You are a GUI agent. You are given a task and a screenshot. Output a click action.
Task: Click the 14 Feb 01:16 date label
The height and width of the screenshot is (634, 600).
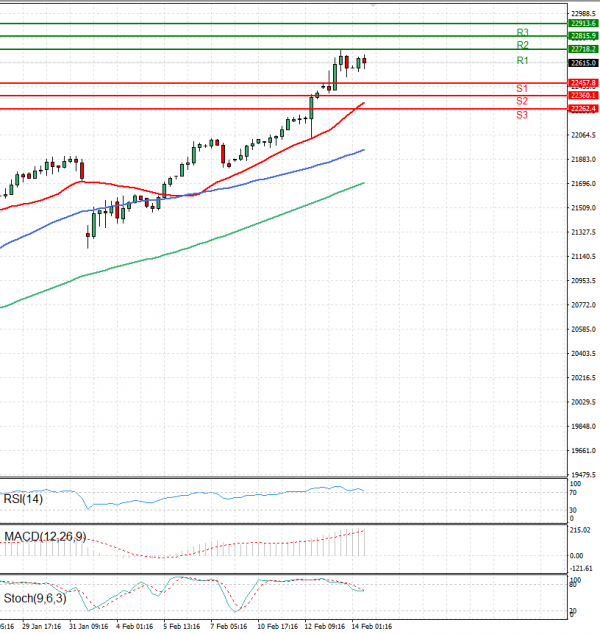point(372,626)
